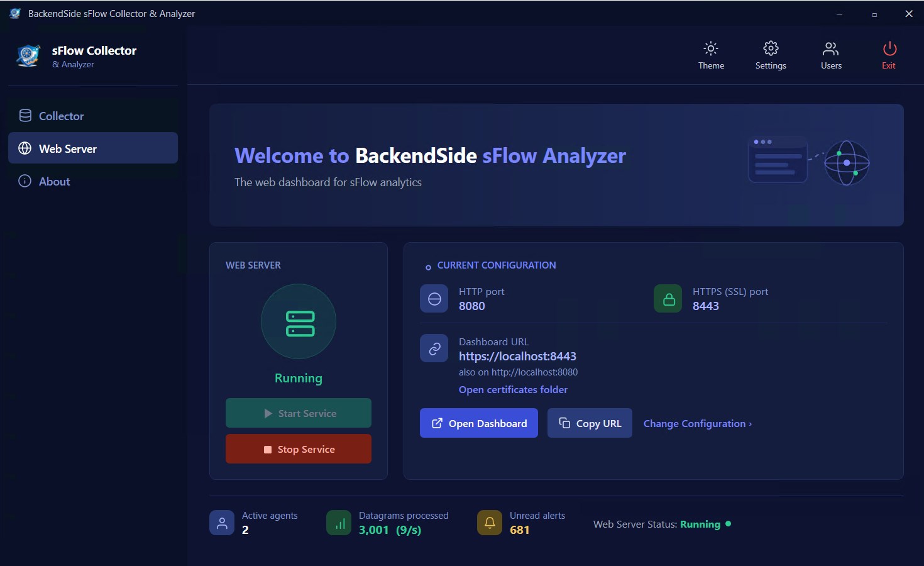Click the https://localhost:8443 URL
Viewport: 924px width, 566px height.
click(x=517, y=357)
